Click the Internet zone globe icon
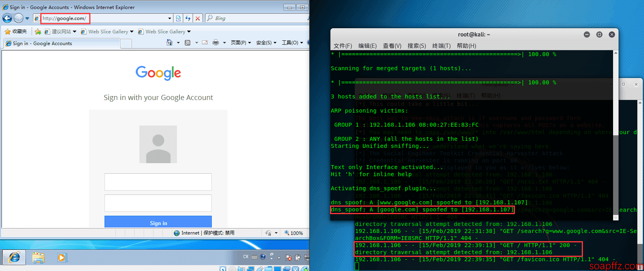 click(x=177, y=233)
